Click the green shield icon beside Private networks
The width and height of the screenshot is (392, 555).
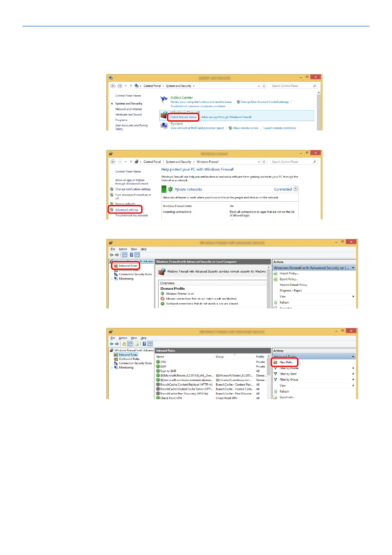(x=170, y=189)
